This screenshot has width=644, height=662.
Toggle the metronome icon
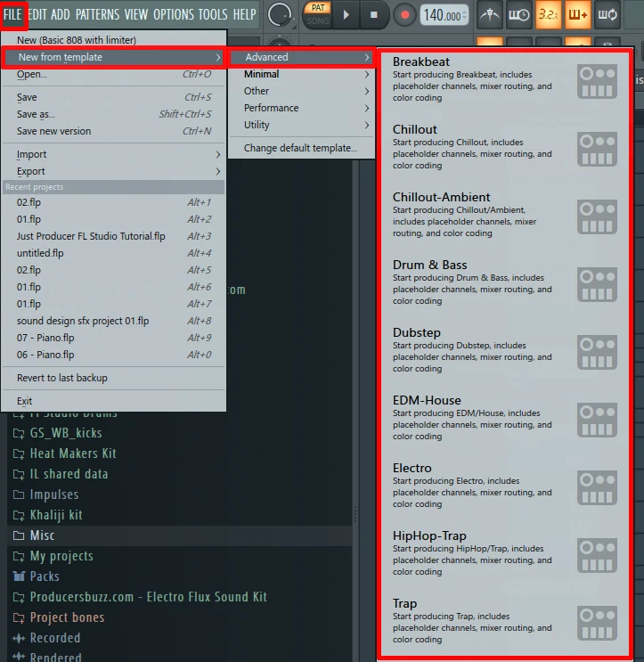pyautogui.click(x=490, y=15)
